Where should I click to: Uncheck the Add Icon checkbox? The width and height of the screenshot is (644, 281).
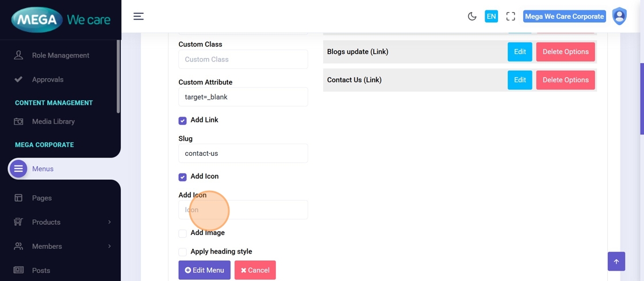click(182, 177)
